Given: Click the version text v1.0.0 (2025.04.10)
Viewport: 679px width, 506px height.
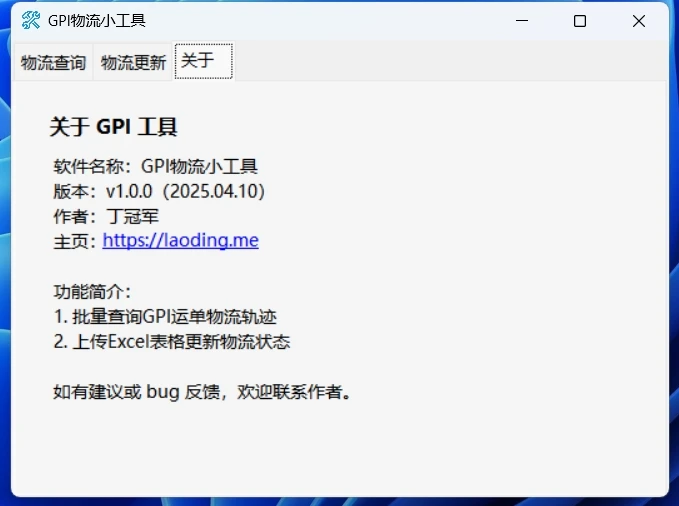Looking at the screenshot, I should click(x=185, y=191).
